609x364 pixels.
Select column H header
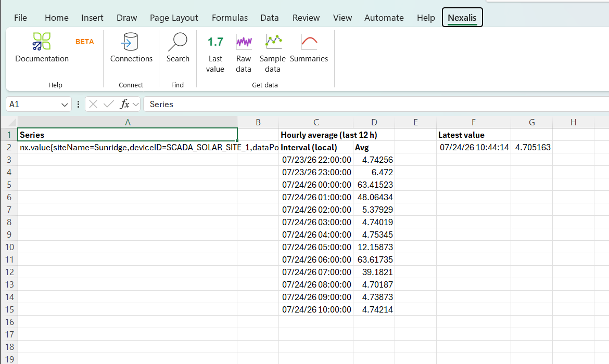(x=573, y=122)
